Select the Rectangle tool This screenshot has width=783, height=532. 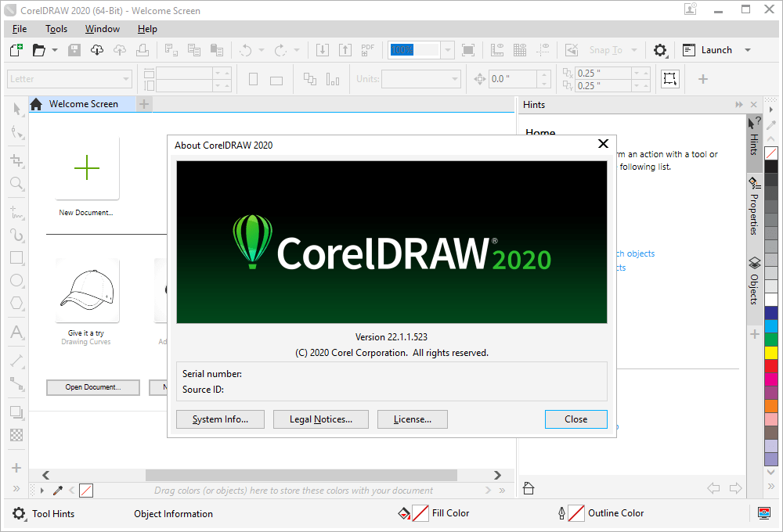(x=16, y=257)
